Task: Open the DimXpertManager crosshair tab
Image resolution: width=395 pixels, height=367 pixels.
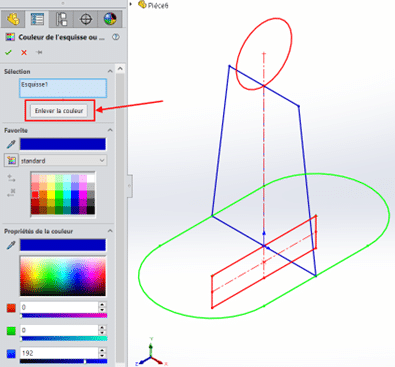Action: coord(86,19)
